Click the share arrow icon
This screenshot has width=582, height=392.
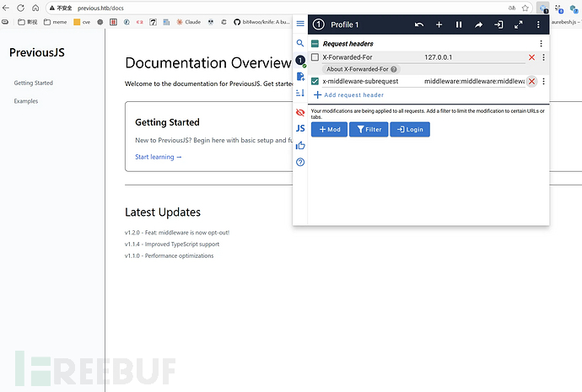coord(479,24)
